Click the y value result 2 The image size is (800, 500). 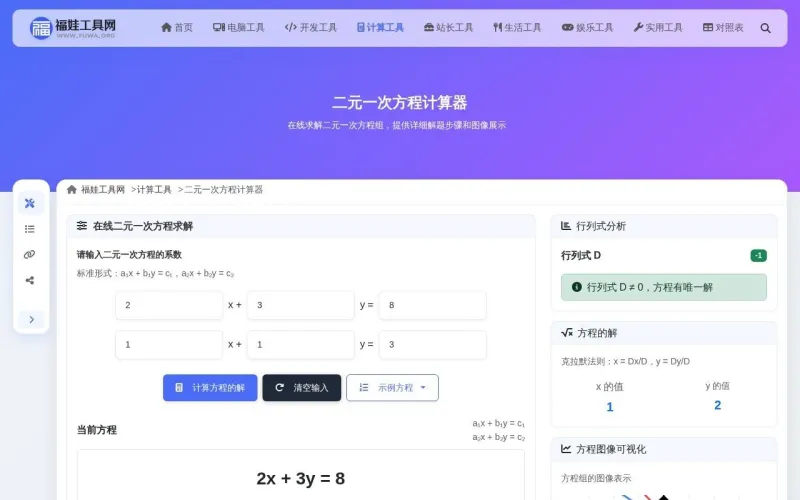click(717, 405)
